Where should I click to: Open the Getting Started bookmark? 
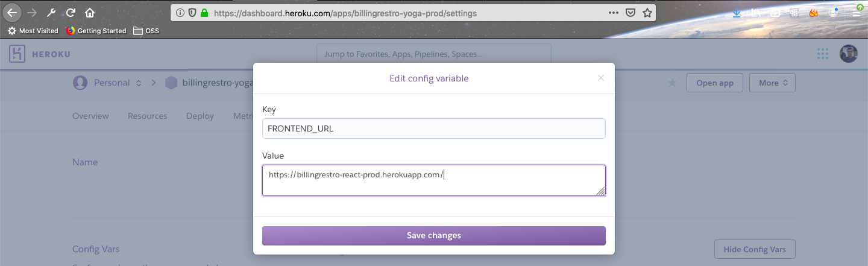point(96,31)
